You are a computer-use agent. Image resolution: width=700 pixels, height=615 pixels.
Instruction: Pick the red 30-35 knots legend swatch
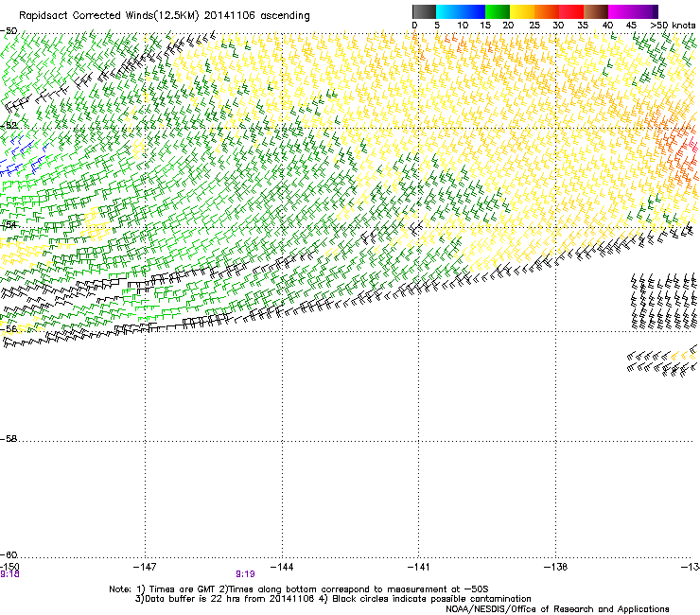[x=571, y=11]
